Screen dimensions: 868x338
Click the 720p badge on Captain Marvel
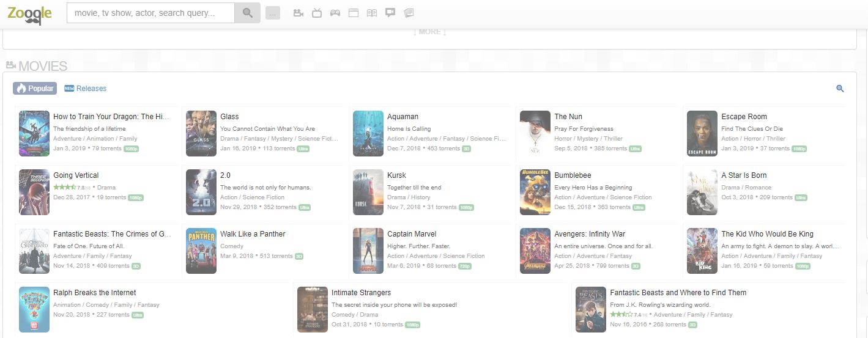pos(465,266)
